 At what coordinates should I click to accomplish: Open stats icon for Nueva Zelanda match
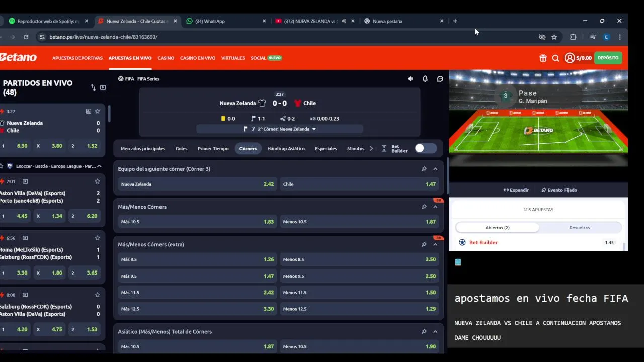click(89, 111)
